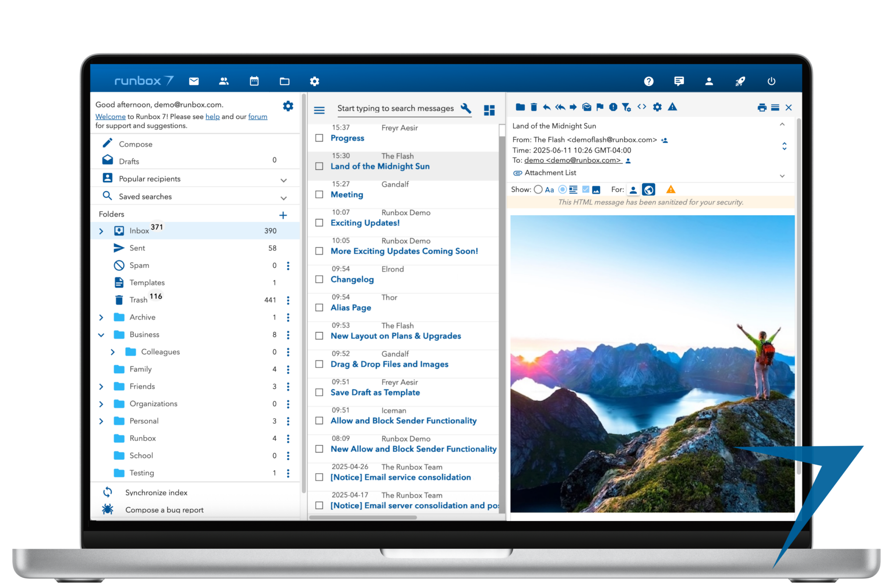
Task: Select the Meeting message checkbox
Action: tap(319, 194)
